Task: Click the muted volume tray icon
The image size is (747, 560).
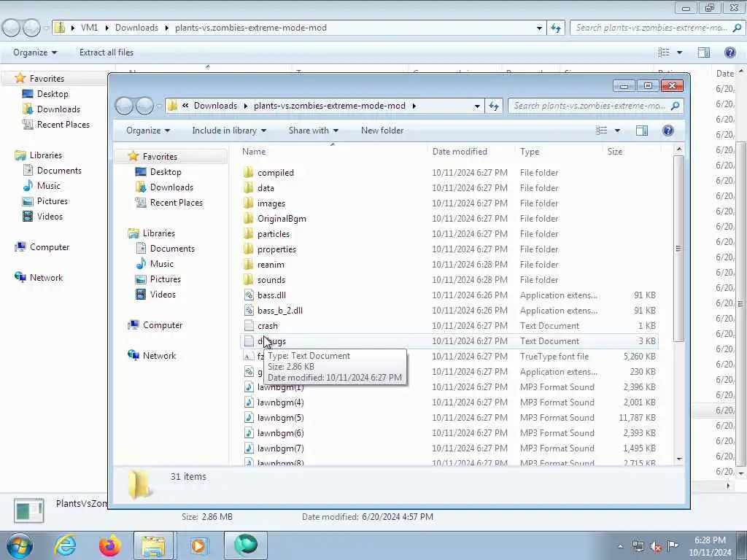Action: point(656,546)
